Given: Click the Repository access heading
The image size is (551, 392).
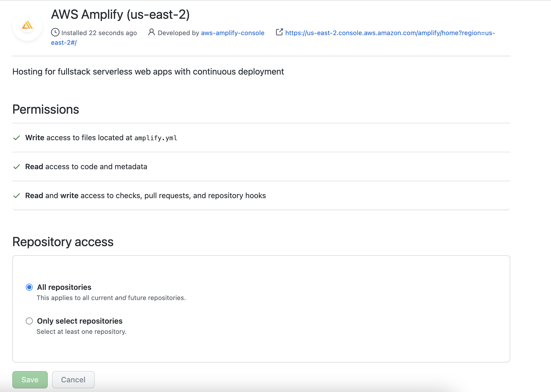Looking at the screenshot, I should 63,242.
